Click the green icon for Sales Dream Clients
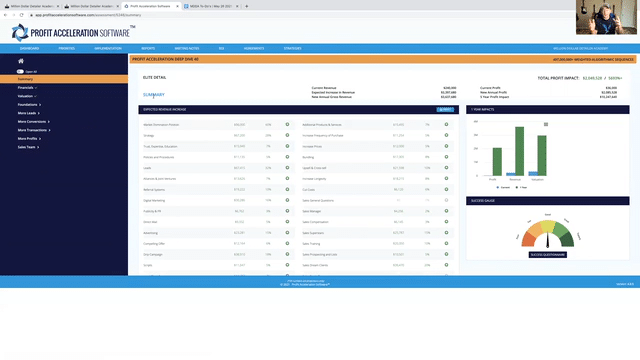The width and height of the screenshot is (640, 360). (447, 265)
